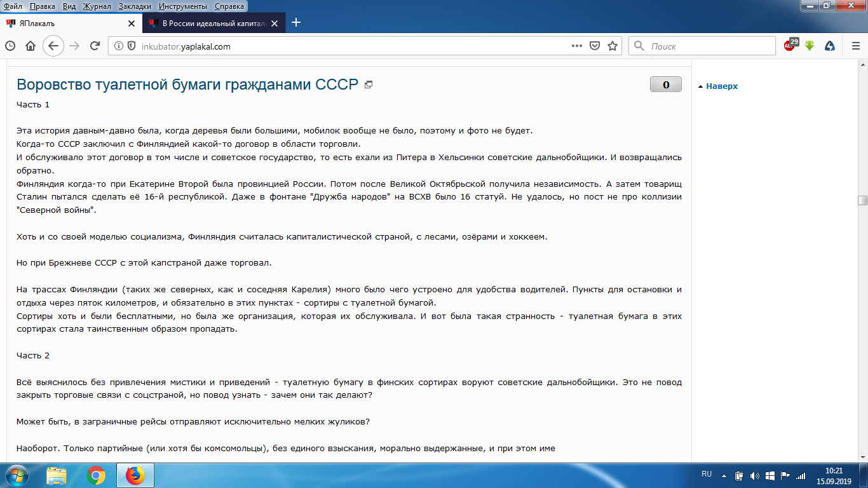
Task: Click the heading text Часть 2
Action: tap(33, 355)
